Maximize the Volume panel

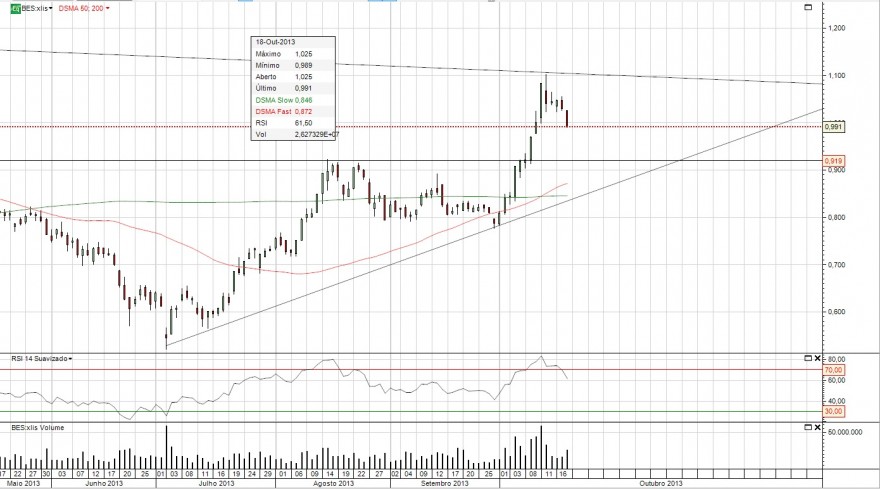pyautogui.click(x=808, y=427)
